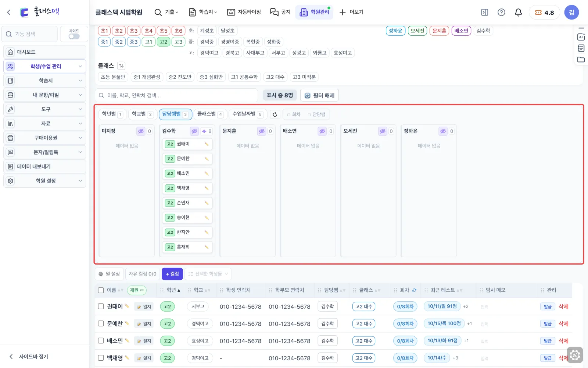Click the 학급 컬럼 drag handle before 학교
588x368 pixels.
point(190,290)
